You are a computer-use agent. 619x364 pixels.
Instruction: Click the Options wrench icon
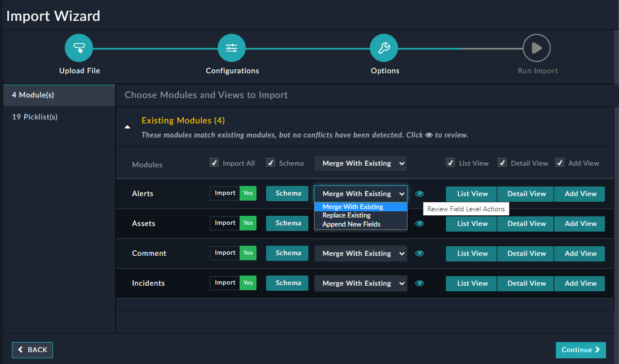coord(384,48)
